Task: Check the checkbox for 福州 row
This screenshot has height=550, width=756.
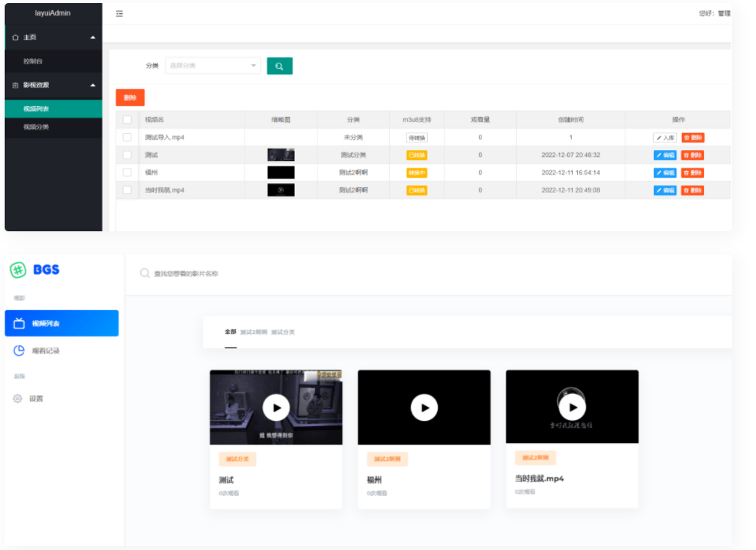Action: pos(128,173)
